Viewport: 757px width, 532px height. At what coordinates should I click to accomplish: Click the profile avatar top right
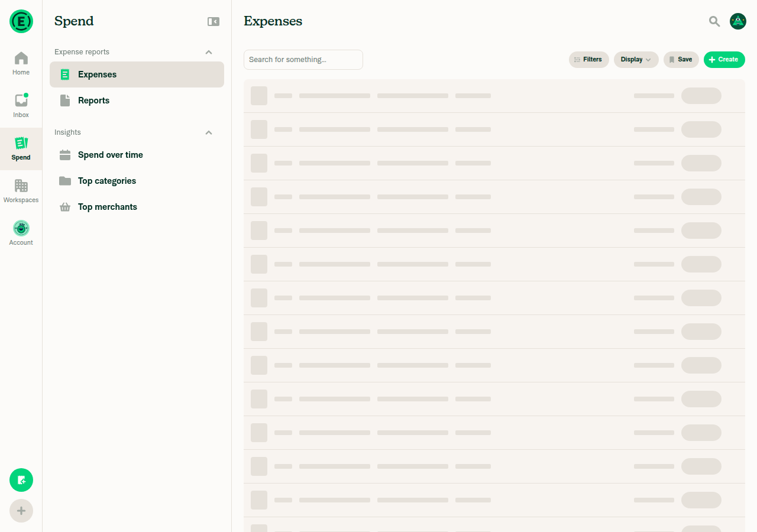(738, 21)
